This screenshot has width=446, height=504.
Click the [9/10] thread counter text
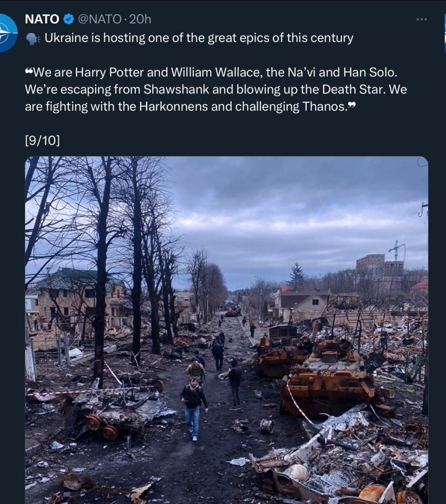pyautogui.click(x=43, y=141)
